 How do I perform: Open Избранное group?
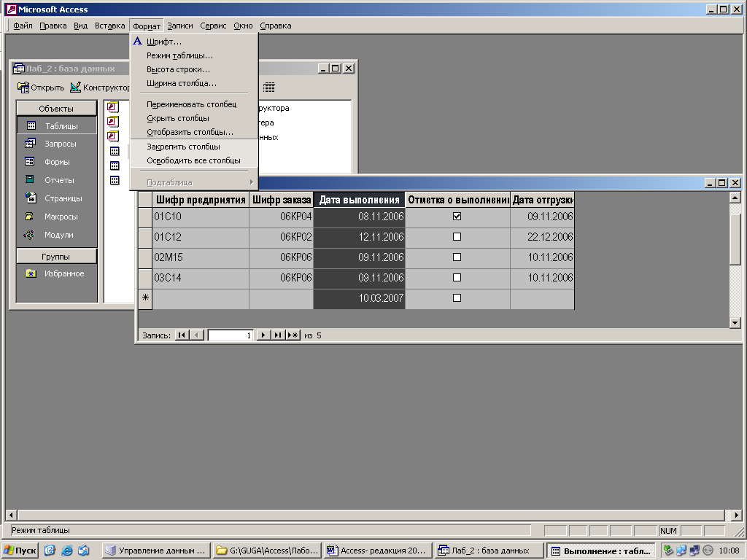(x=57, y=273)
